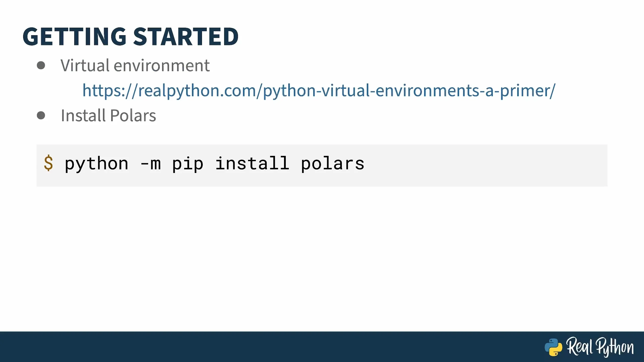This screenshot has width=644, height=362.
Task: Click the word GETTING in the title
Action: pyautogui.click(x=74, y=37)
